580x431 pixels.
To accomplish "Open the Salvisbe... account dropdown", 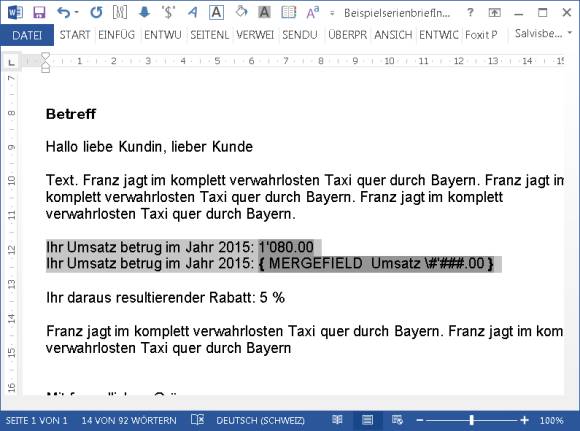I will 543,34.
